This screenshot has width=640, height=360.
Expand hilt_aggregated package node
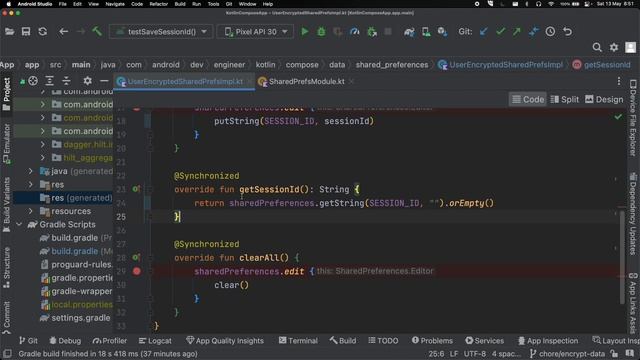pos(42,158)
